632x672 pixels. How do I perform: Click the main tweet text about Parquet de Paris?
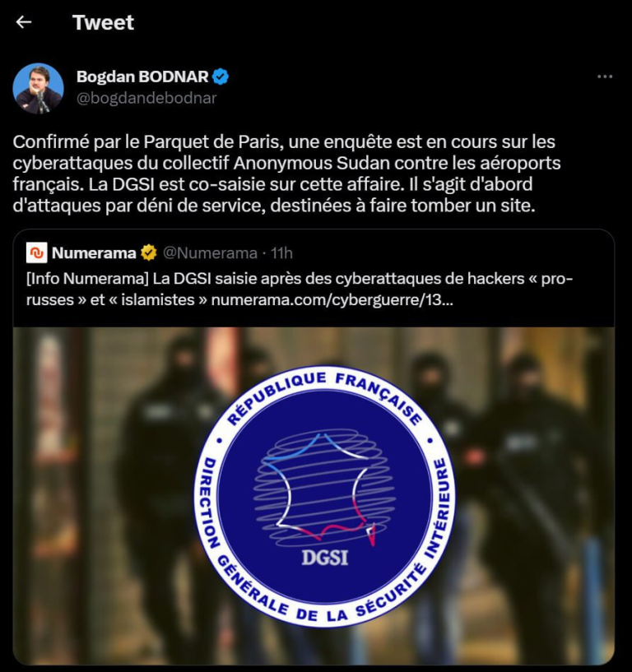tap(286, 174)
